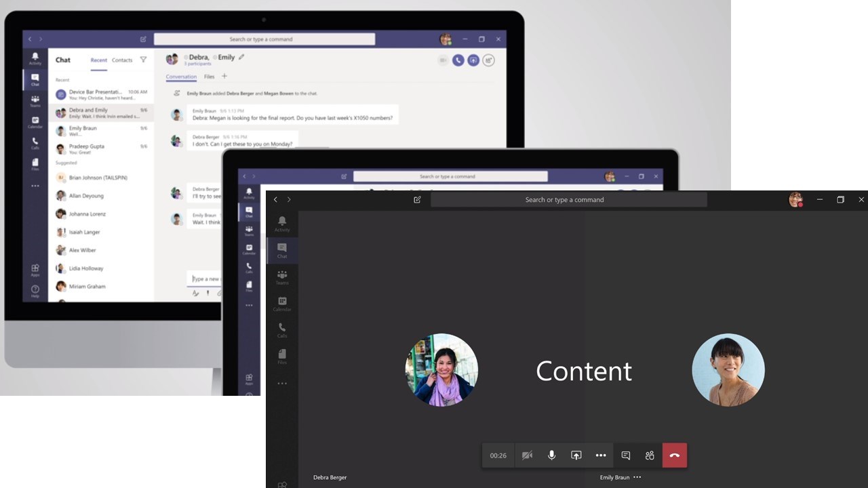
Task: Open Files in the monitor window sidebar
Action: 35,164
